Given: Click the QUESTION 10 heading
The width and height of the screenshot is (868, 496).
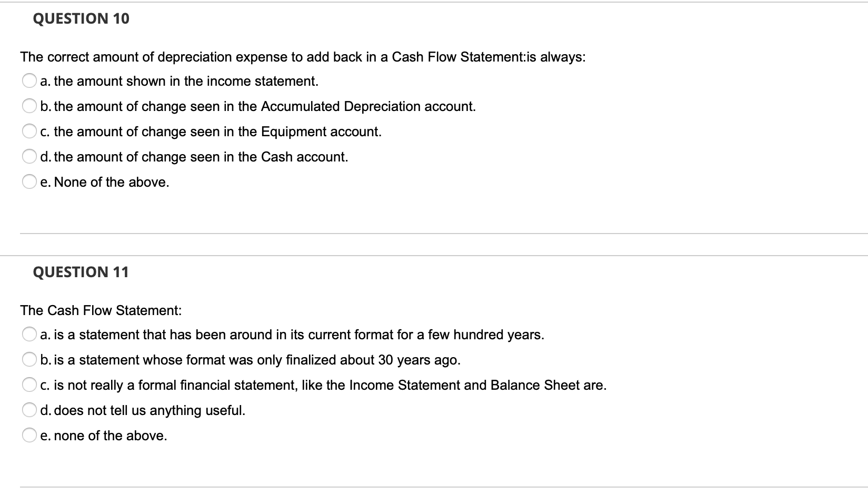Looking at the screenshot, I should coord(81,18).
